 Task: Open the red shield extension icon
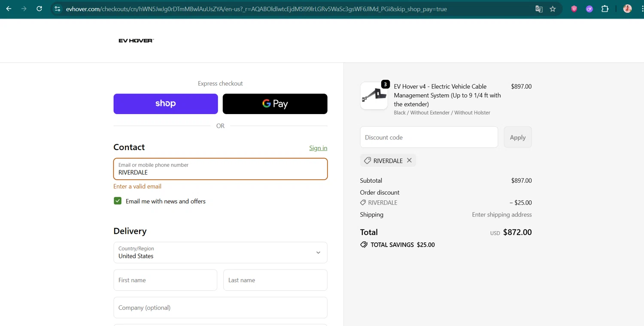(574, 9)
